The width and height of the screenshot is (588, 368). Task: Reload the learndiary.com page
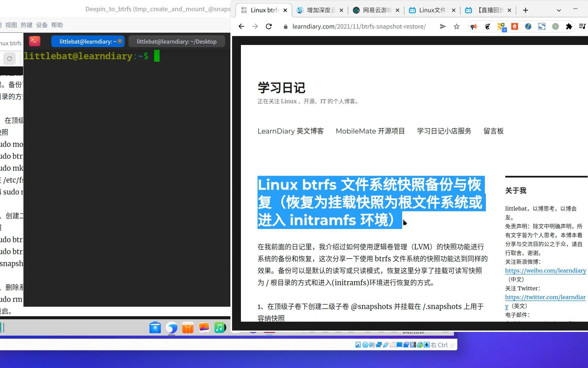(x=269, y=26)
